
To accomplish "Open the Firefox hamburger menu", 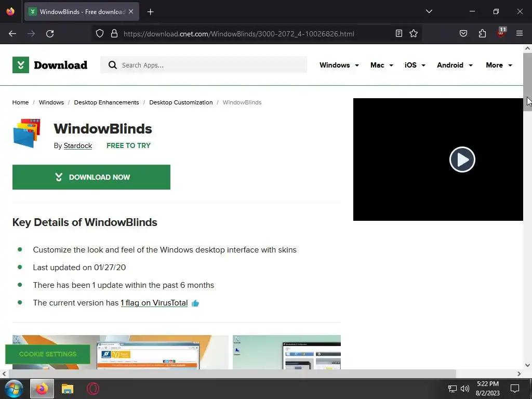I will 520,33.
